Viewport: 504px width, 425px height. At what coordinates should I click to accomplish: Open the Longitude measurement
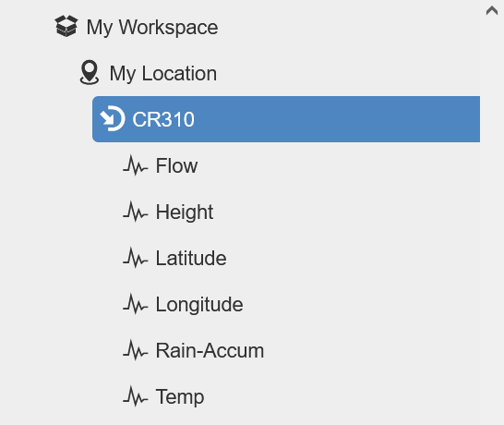(199, 305)
